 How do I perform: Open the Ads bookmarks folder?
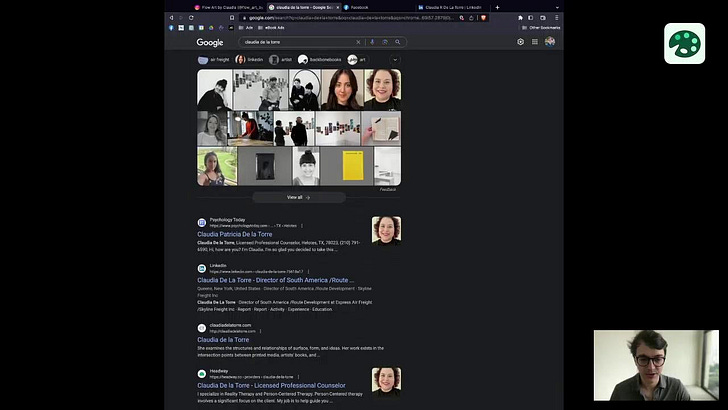coord(246,28)
